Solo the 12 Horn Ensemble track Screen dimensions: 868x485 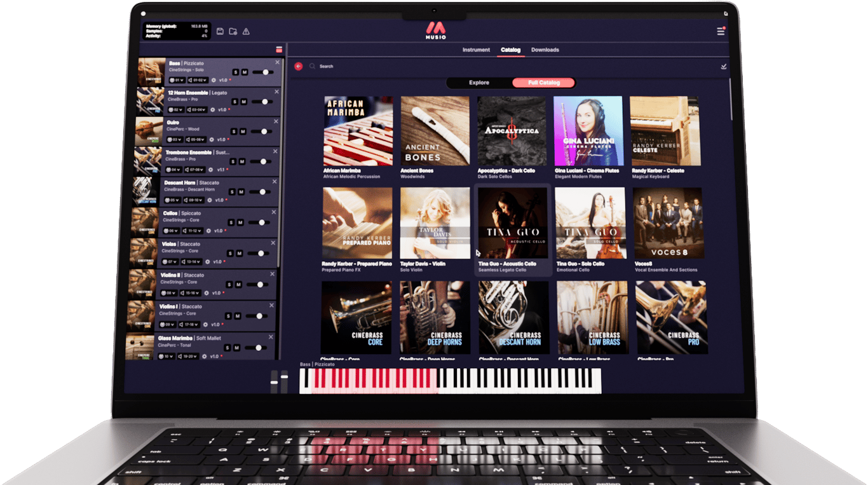click(234, 102)
